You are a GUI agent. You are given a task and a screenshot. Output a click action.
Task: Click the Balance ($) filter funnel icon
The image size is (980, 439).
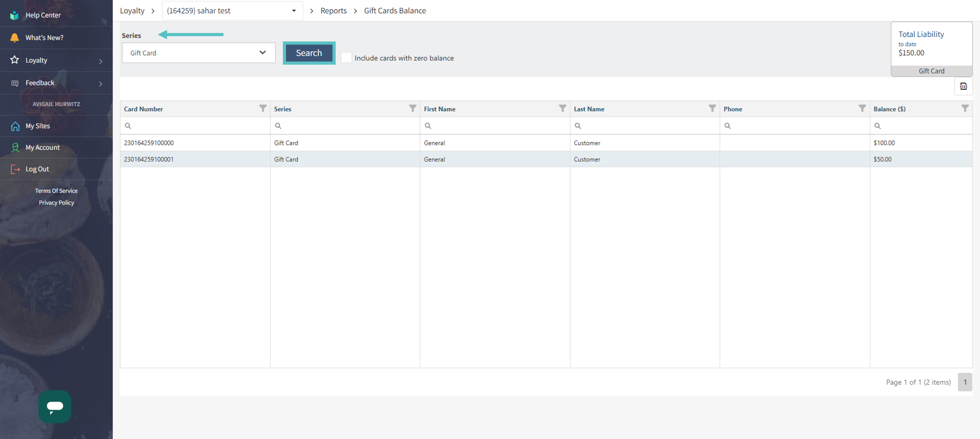pyautogui.click(x=965, y=109)
